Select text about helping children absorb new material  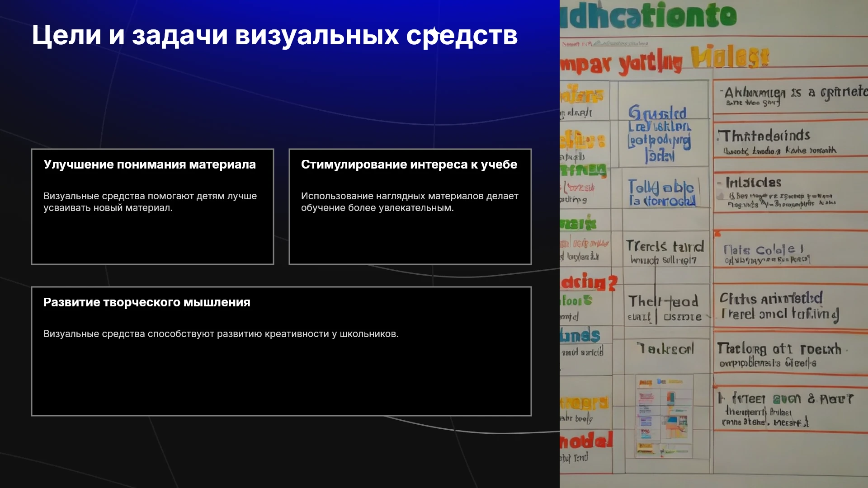150,202
